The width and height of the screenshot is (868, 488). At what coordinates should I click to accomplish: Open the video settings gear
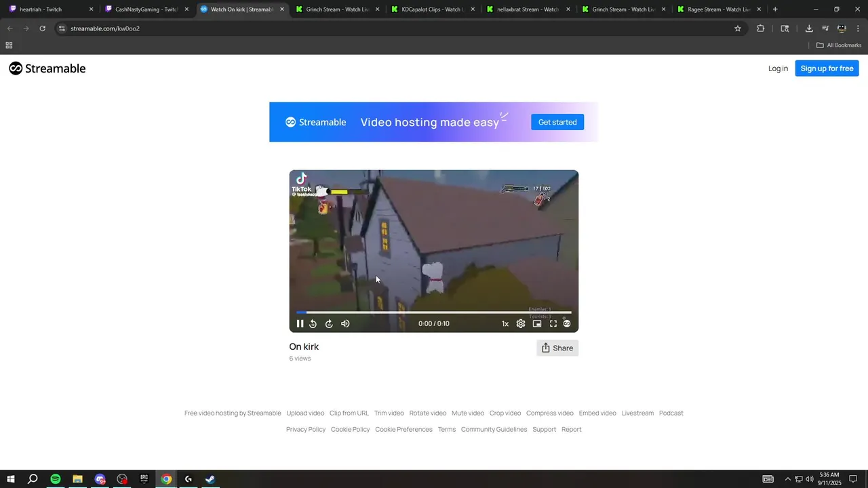coord(521,324)
